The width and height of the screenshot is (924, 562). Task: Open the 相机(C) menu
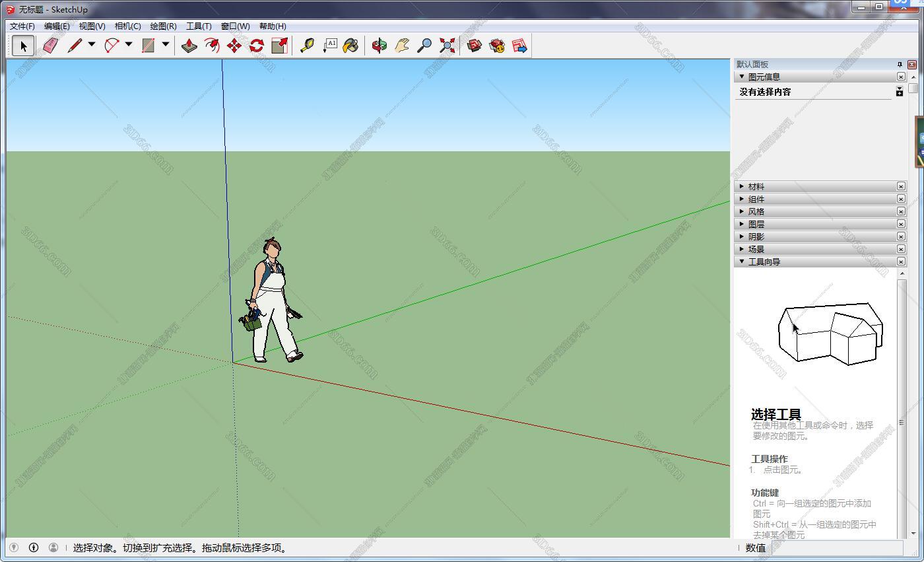[x=128, y=26]
